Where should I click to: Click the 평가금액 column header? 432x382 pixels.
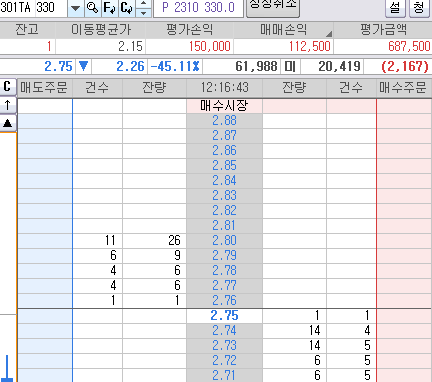coord(383,30)
